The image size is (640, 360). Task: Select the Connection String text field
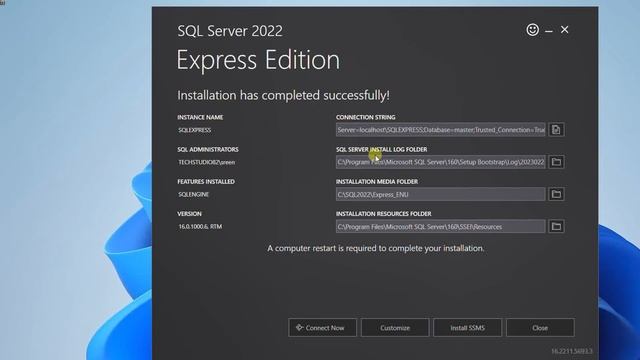pos(440,130)
